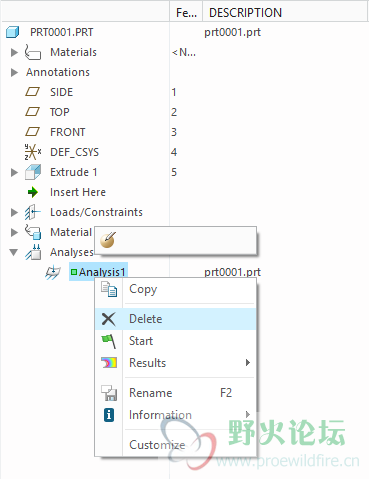Image resolution: width=369 pixels, height=479 pixels.
Task: Click the Delete X icon
Action: tap(108, 319)
